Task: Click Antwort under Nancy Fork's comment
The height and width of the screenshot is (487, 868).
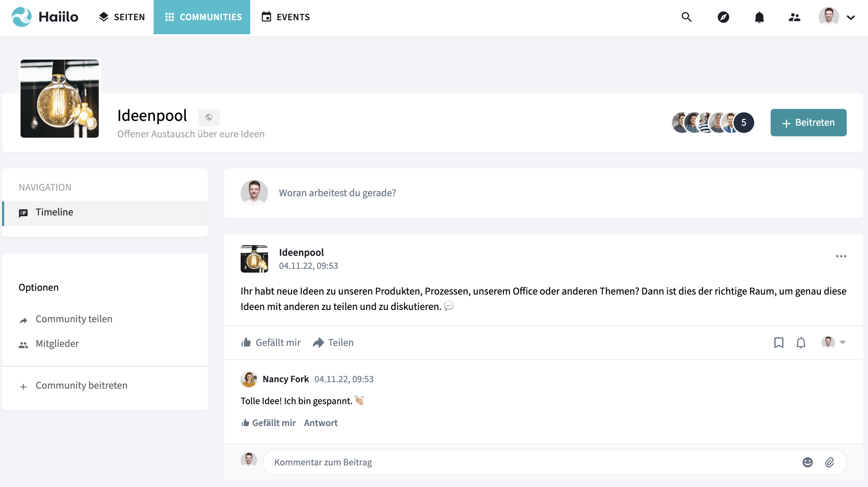Action: (321, 423)
